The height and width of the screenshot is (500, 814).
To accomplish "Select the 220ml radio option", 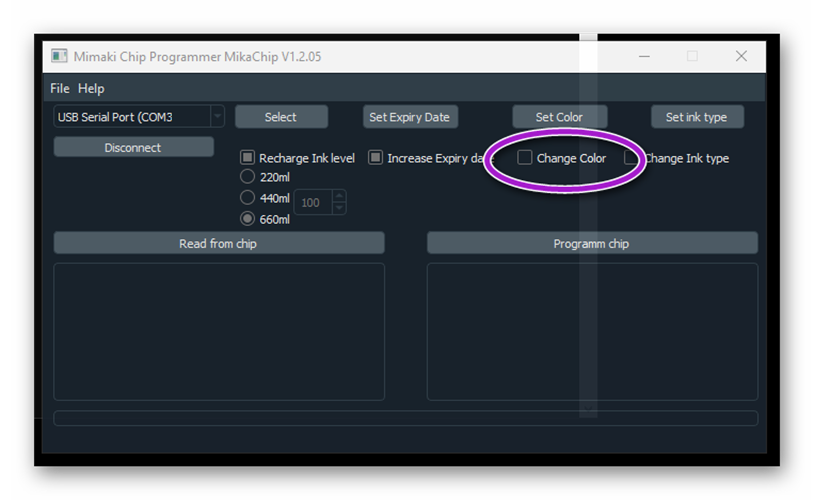I will coord(248,177).
